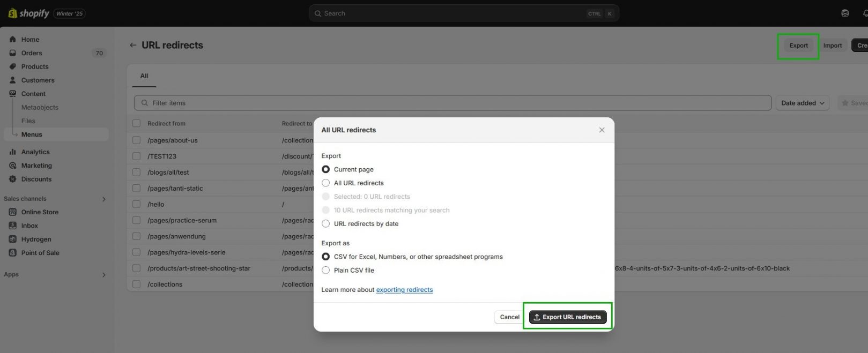The height and width of the screenshot is (353, 868).
Task: Choose the Plain CSV file radio option
Action: [325, 271]
